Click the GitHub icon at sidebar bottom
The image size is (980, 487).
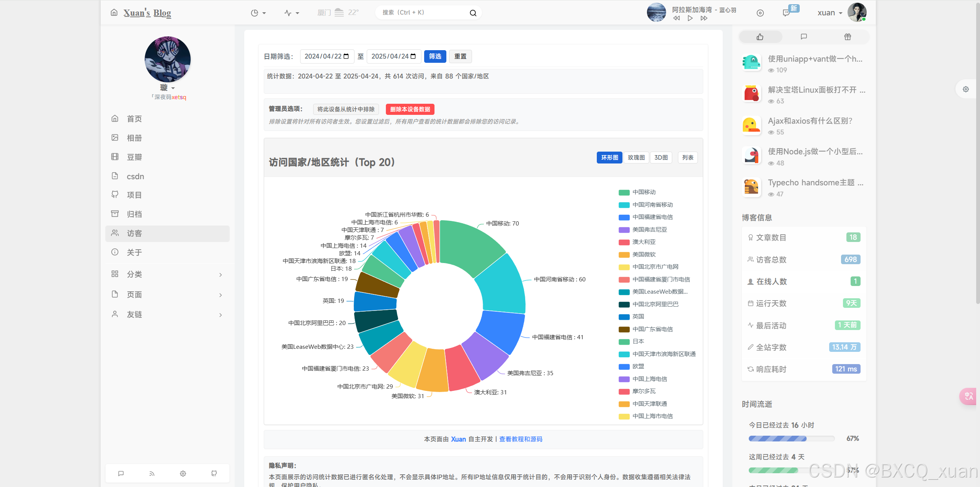pyautogui.click(x=214, y=474)
